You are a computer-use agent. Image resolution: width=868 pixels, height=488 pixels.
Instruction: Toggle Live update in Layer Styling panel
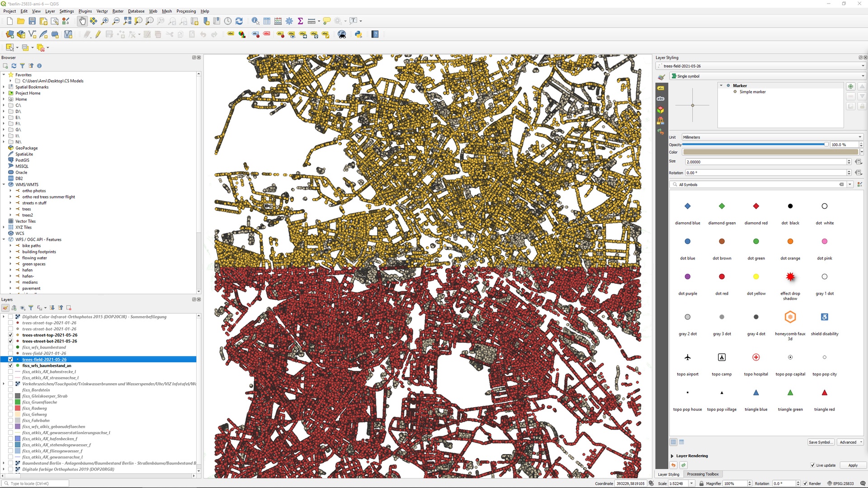812,465
